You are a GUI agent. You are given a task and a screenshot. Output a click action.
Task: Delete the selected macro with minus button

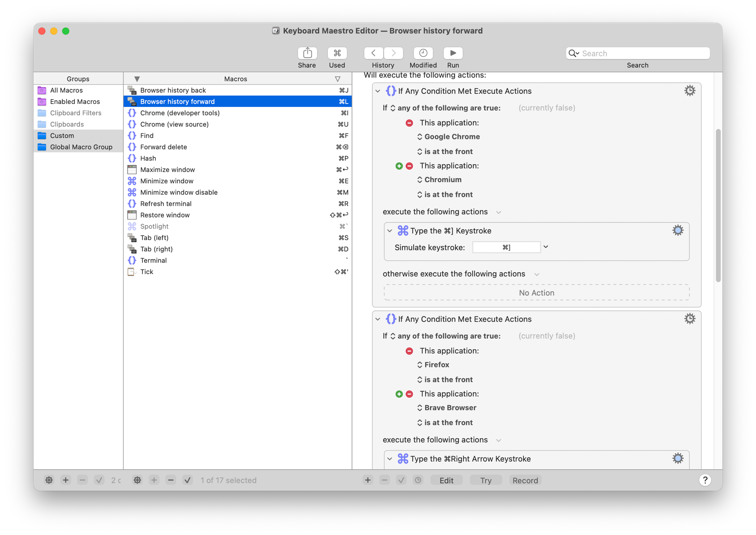click(171, 480)
